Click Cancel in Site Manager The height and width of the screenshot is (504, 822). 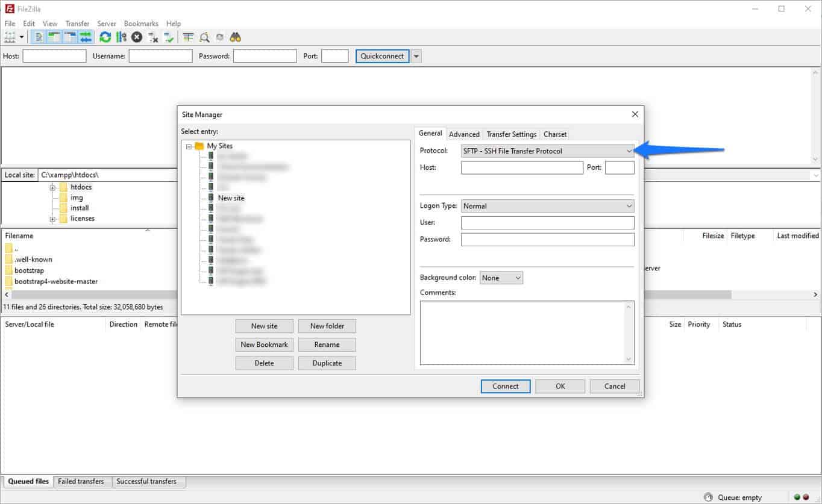(x=615, y=387)
